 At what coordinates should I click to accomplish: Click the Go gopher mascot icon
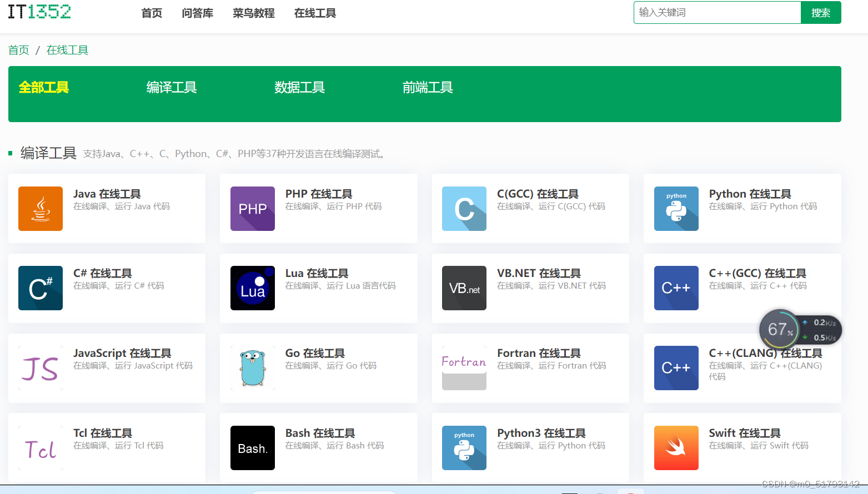(x=253, y=368)
